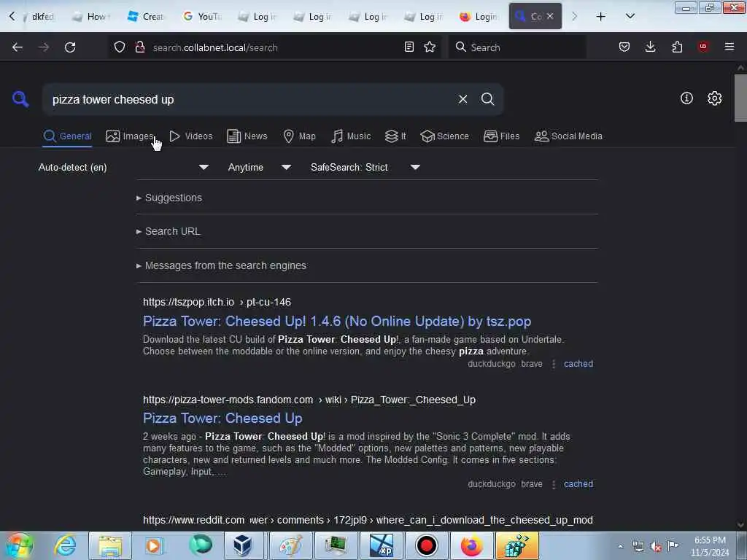Switch to the News category

click(x=247, y=136)
